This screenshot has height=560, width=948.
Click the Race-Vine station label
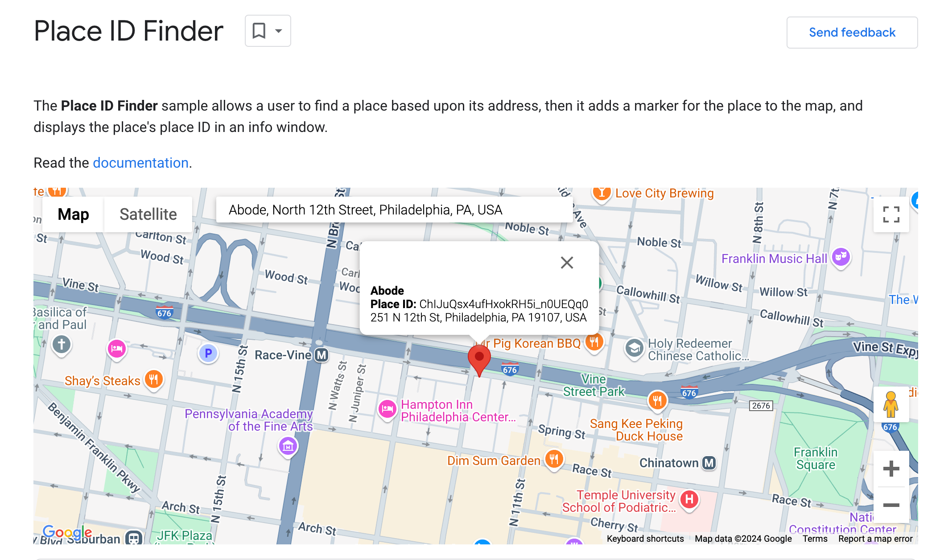point(283,355)
